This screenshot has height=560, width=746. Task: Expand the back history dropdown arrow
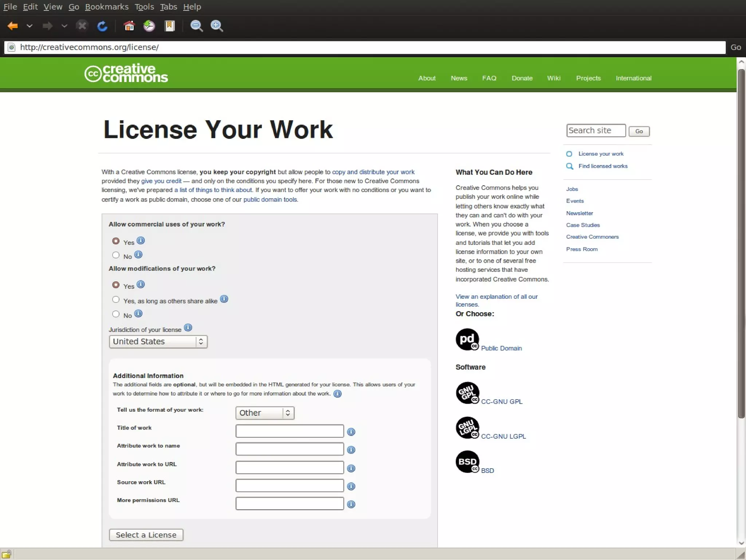pyautogui.click(x=30, y=26)
